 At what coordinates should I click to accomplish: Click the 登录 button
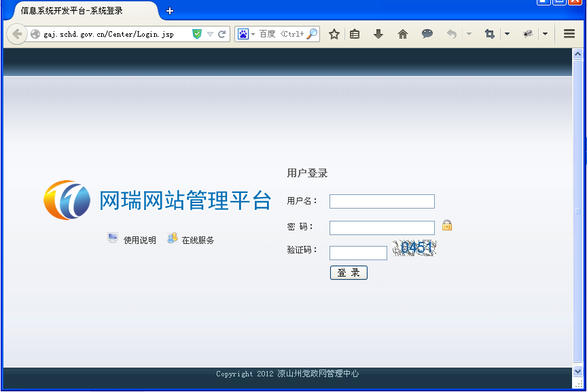(349, 272)
